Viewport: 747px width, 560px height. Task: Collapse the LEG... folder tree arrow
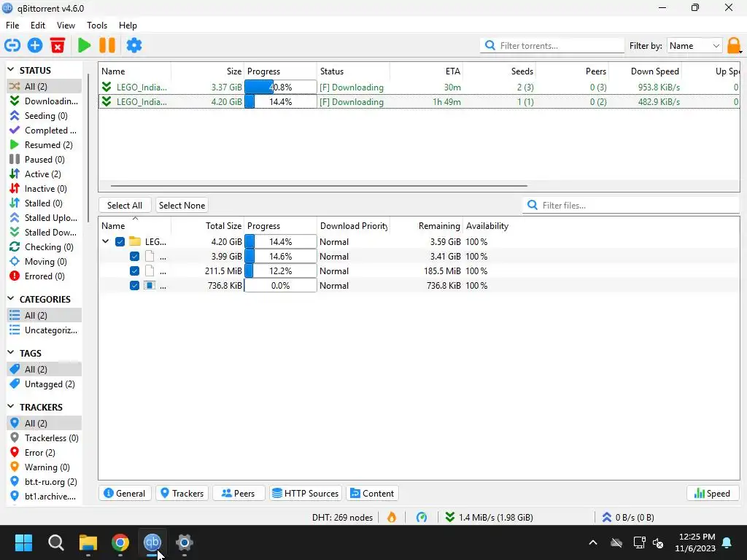pos(106,242)
